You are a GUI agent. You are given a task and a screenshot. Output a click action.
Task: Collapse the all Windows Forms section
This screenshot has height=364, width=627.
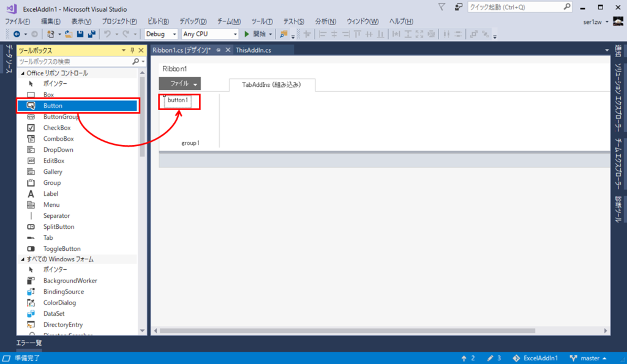pyautogui.click(x=23, y=259)
